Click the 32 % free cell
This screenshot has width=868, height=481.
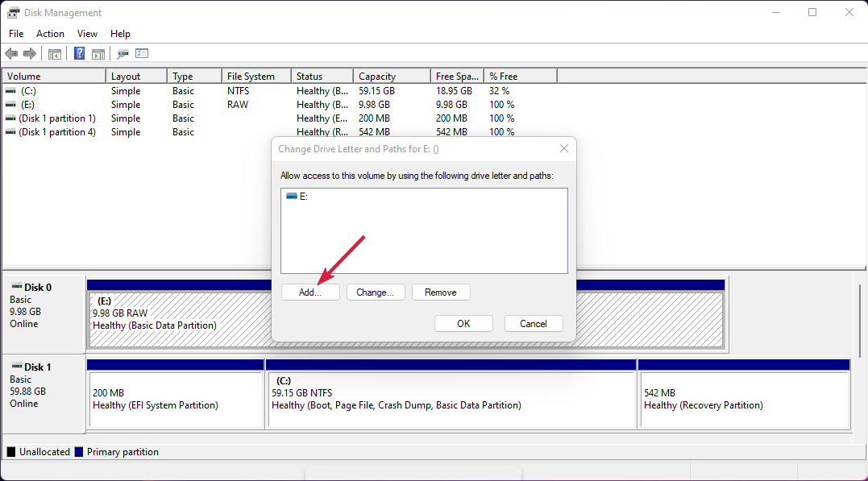click(500, 91)
